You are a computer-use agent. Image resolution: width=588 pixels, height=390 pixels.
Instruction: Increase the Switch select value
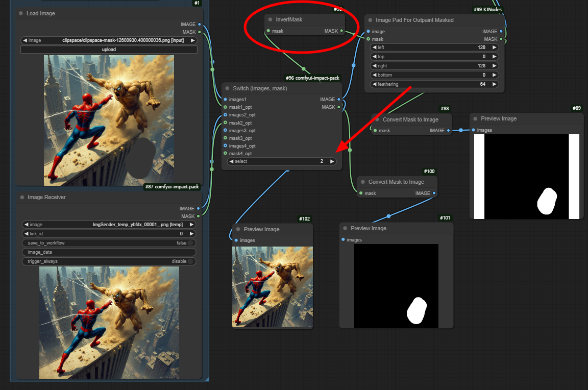[332, 161]
